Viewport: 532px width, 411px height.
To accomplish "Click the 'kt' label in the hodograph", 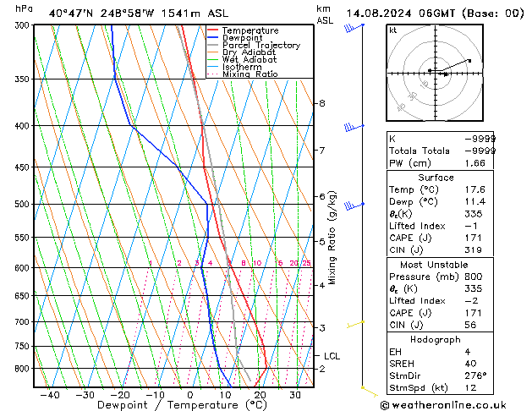I will (392, 30).
